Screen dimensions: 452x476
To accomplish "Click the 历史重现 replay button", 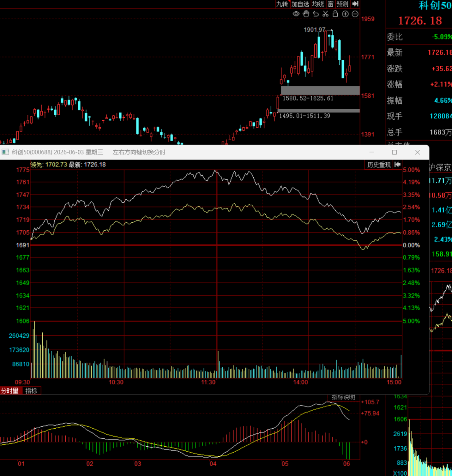I will point(379,165).
